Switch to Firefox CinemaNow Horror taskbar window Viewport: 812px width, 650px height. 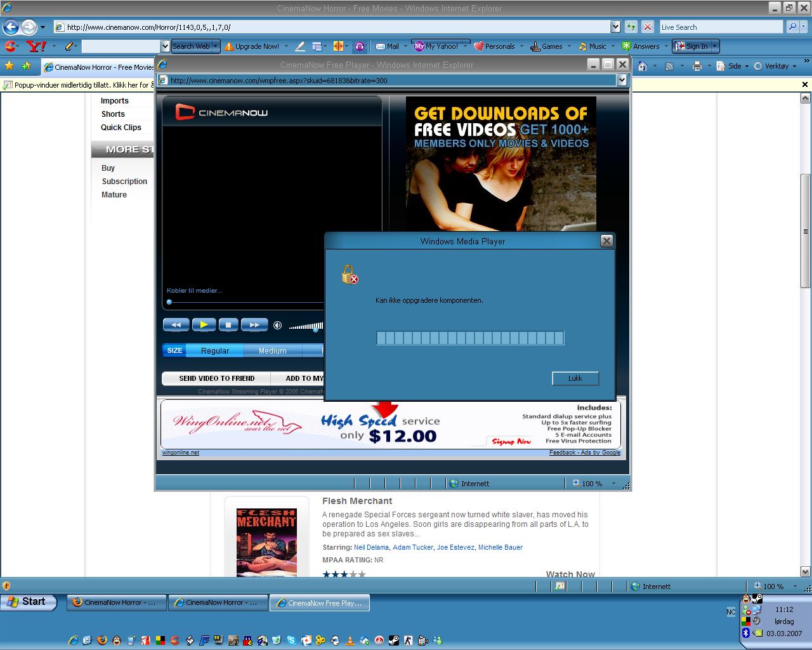pyautogui.click(x=117, y=602)
